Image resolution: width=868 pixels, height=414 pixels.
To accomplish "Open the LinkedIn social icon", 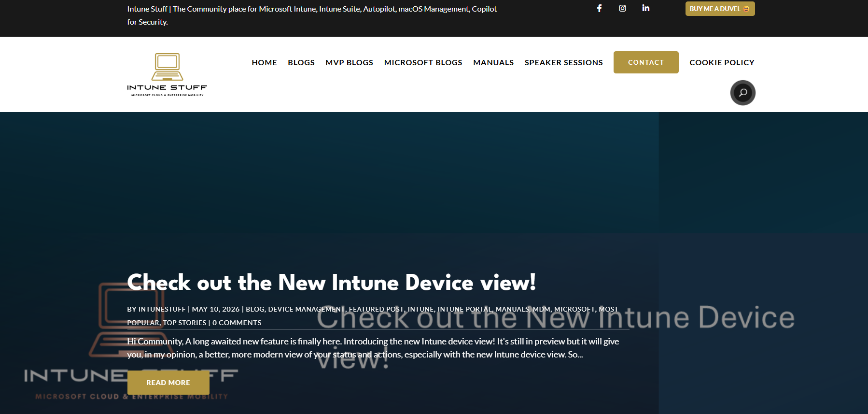I will [x=646, y=8].
